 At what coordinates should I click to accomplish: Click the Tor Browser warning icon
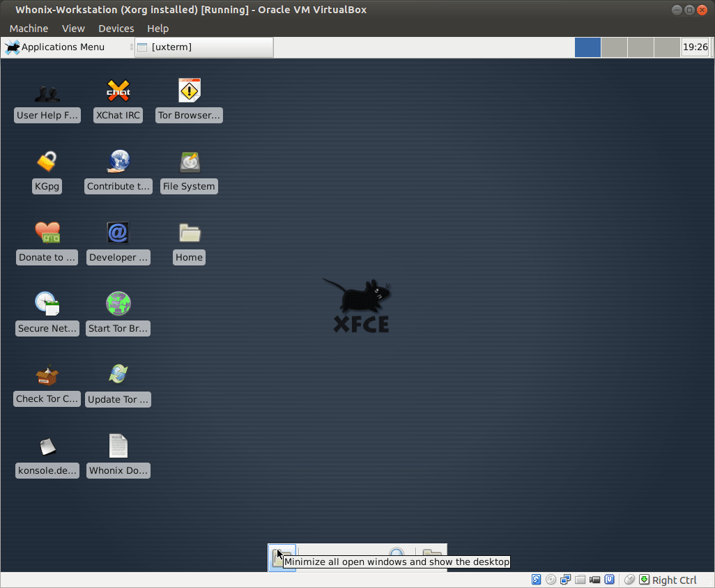click(189, 91)
